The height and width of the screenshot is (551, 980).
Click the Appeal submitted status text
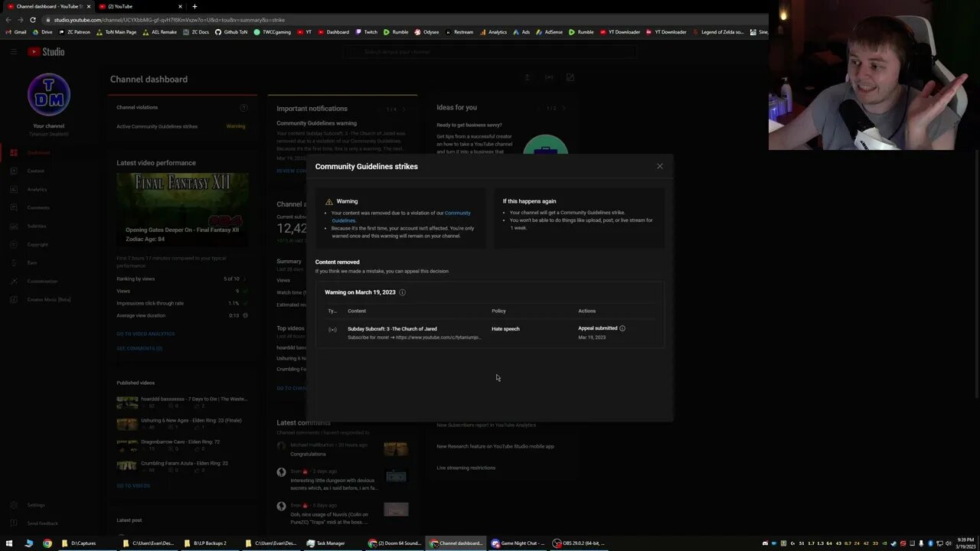[598, 328]
